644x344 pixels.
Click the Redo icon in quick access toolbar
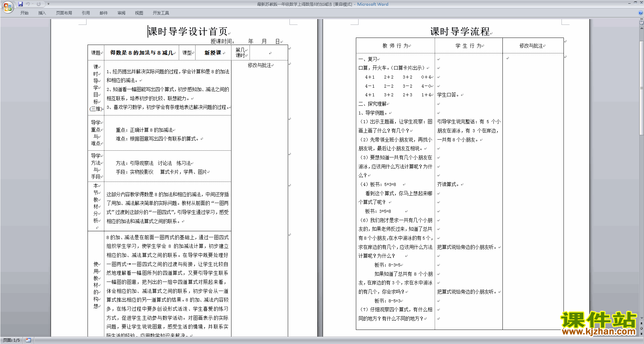39,4
